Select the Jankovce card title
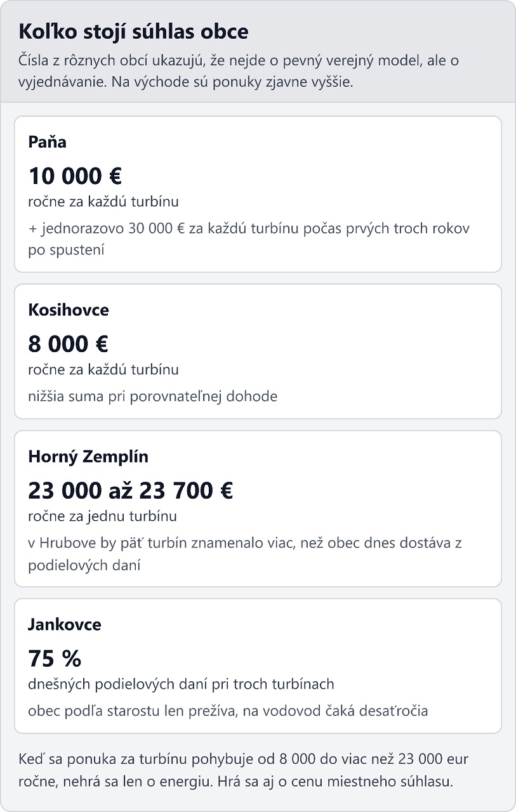Viewport: 516px width, 812px height. [x=65, y=624]
